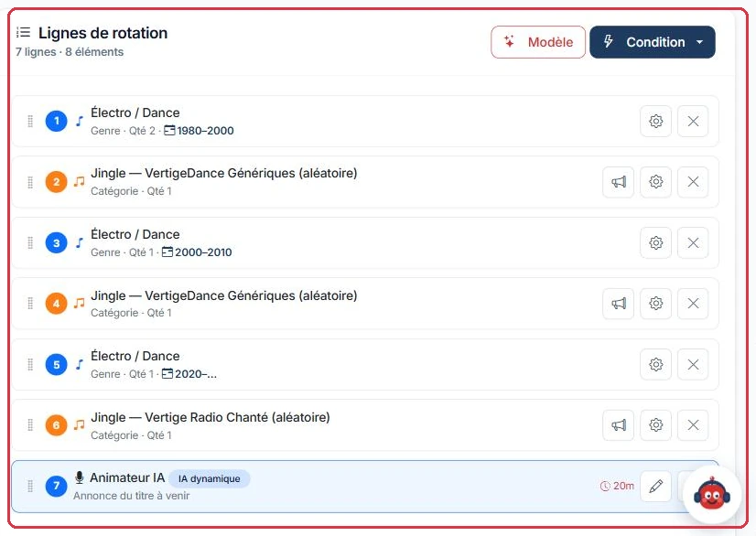This screenshot has height=536, width=756.
Task: Grab drag handle of line 1
Action: pos(30,121)
